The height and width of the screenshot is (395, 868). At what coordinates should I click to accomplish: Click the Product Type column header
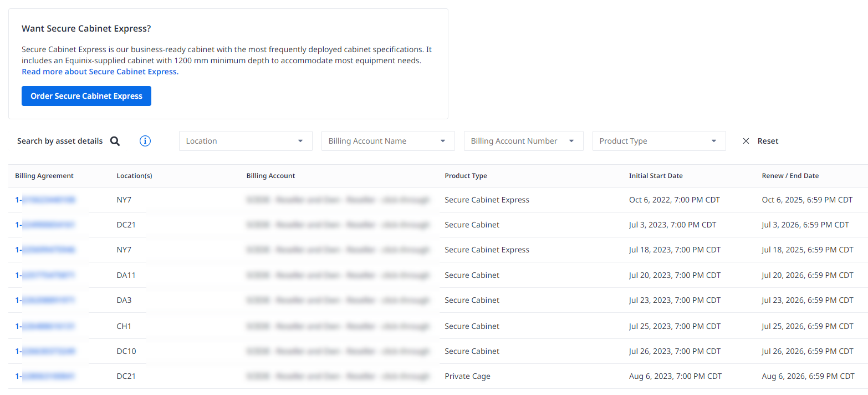pyautogui.click(x=466, y=176)
